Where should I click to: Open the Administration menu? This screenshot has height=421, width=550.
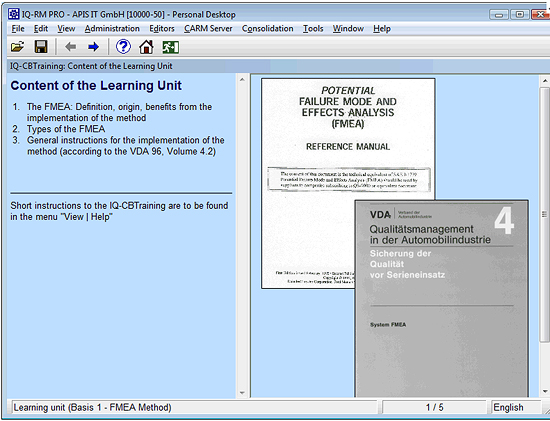(x=112, y=29)
